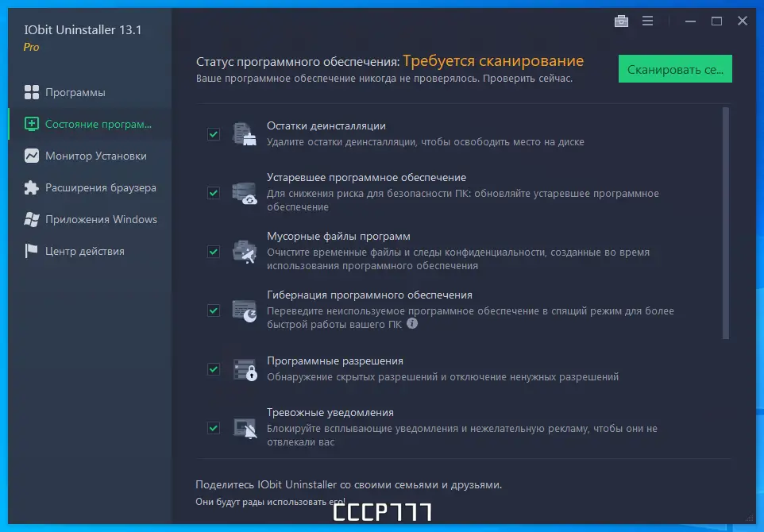Select Состояние програм... sidebar item

(x=90, y=124)
